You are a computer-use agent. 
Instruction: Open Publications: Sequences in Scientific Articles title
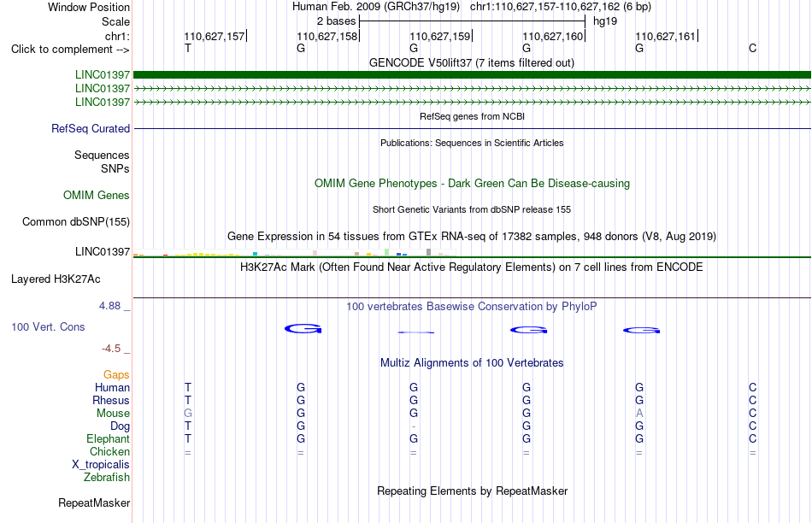[472, 143]
